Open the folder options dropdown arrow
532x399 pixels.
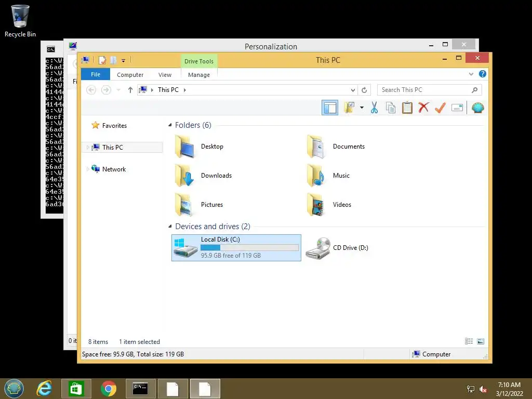coord(362,108)
